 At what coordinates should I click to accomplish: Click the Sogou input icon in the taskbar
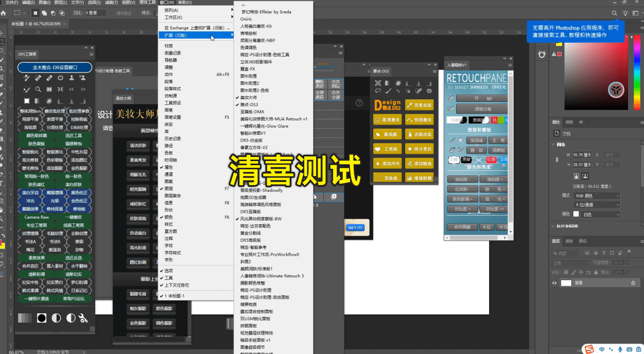pos(590,349)
